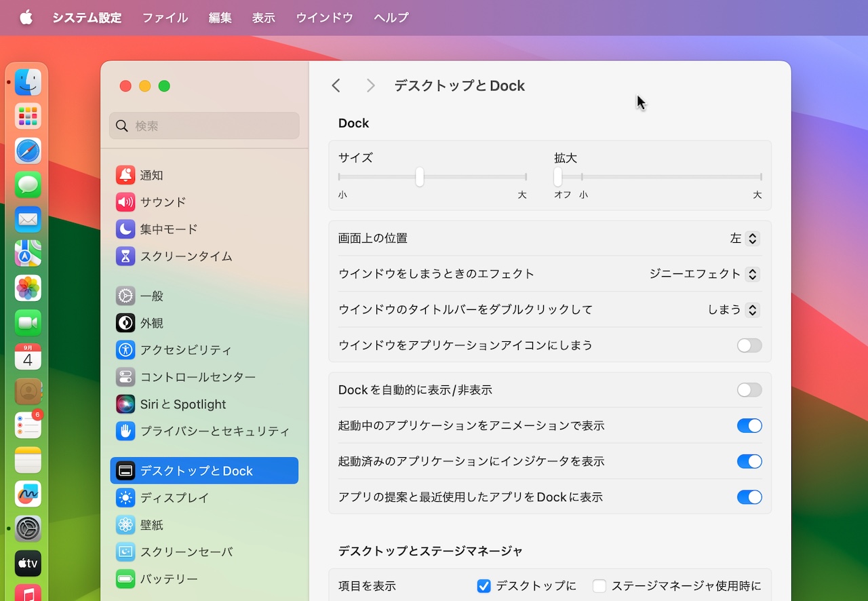Viewport: 868px width, 601px height.
Task: Open 一般 settings pane
Action: (204, 296)
